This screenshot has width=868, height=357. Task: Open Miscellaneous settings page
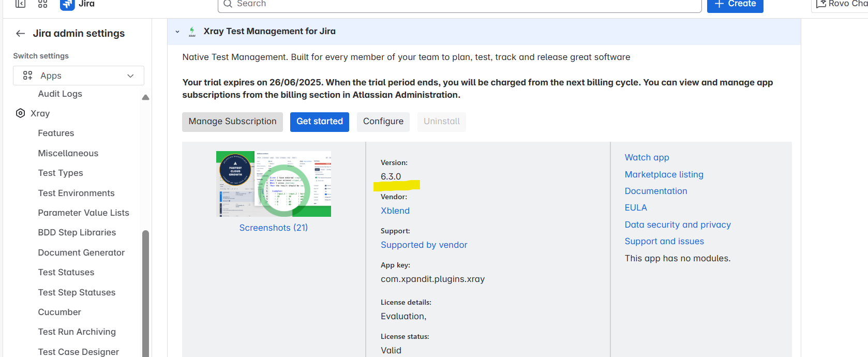click(x=68, y=153)
